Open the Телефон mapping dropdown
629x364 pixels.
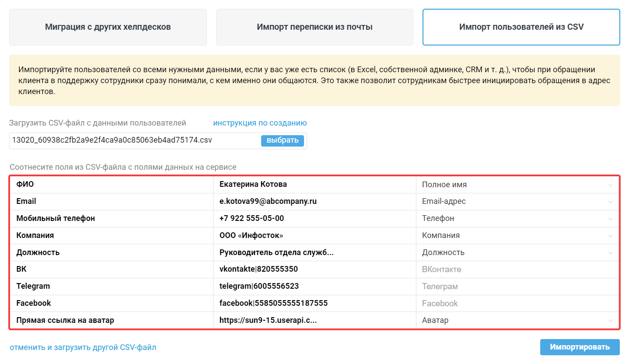[517, 218]
